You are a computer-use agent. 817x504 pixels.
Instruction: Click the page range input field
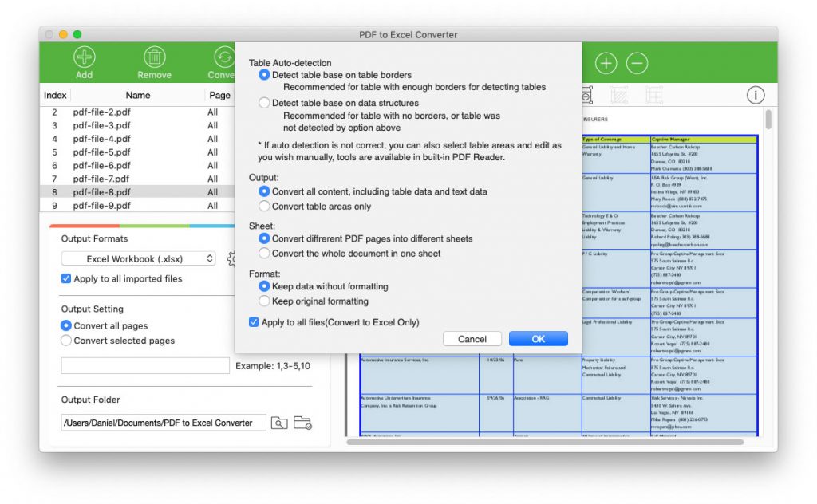[x=145, y=365]
